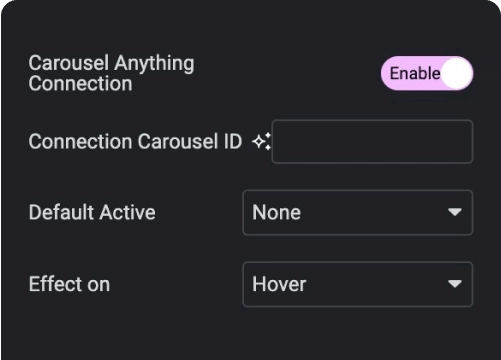The height and width of the screenshot is (360, 501).
Task: Click the 'Enable' text on the pink switch
Action: click(415, 73)
